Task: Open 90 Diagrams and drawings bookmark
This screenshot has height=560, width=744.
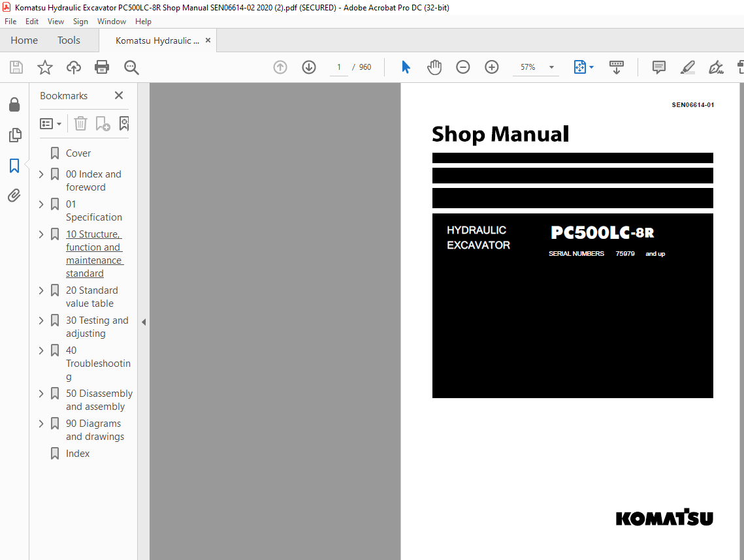Action: (x=95, y=429)
